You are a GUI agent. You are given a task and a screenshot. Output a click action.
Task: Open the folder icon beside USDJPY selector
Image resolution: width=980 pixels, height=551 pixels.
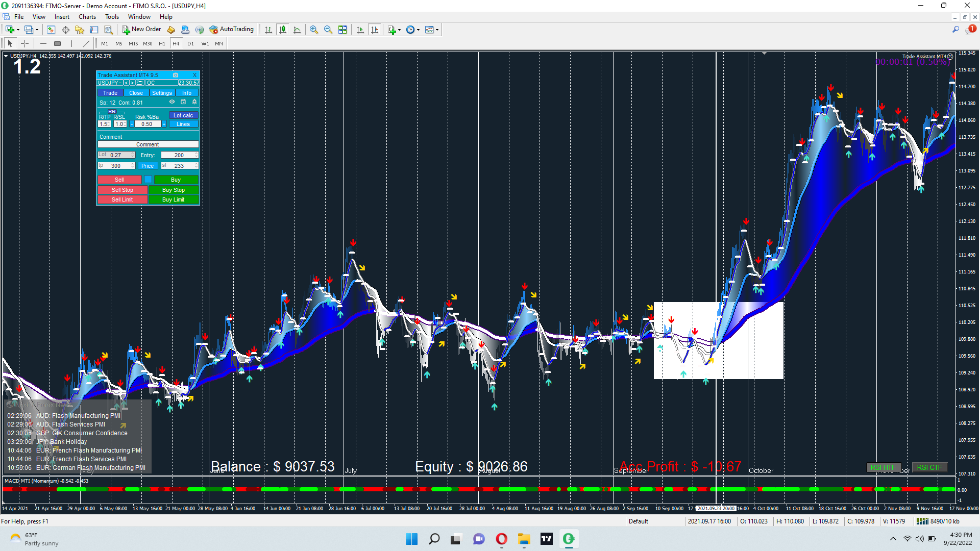(x=139, y=83)
